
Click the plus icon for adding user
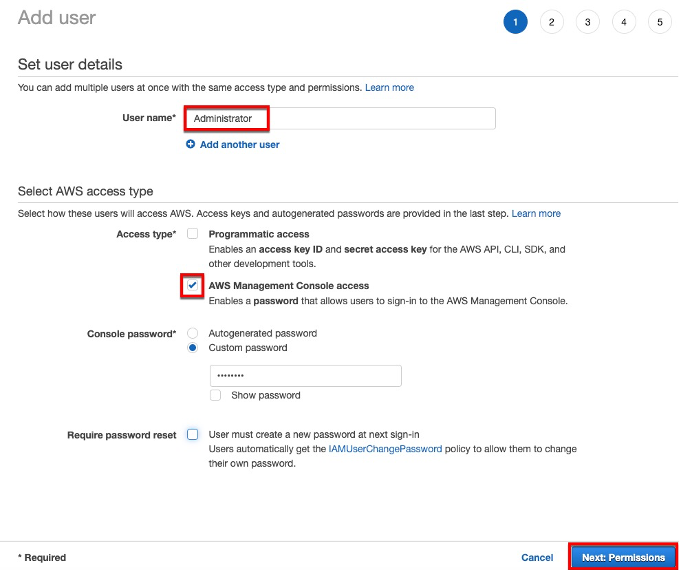tap(191, 144)
